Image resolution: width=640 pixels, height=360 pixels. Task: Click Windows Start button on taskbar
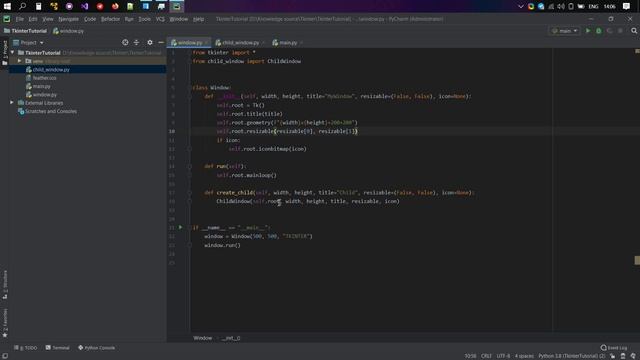7,6
